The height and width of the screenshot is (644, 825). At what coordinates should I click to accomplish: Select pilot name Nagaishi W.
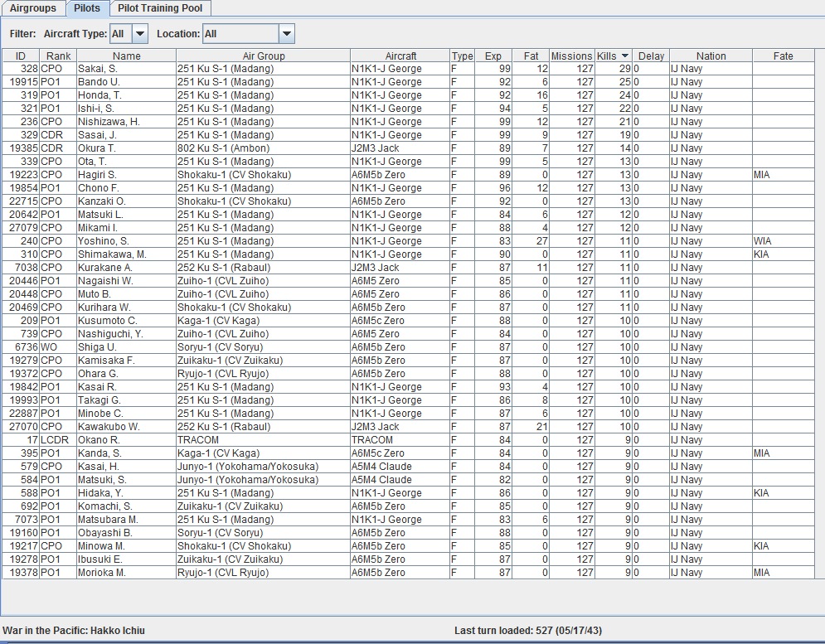pos(106,280)
